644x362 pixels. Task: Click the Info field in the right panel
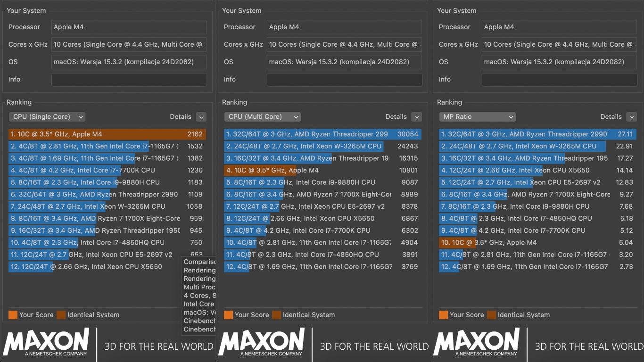point(560,80)
